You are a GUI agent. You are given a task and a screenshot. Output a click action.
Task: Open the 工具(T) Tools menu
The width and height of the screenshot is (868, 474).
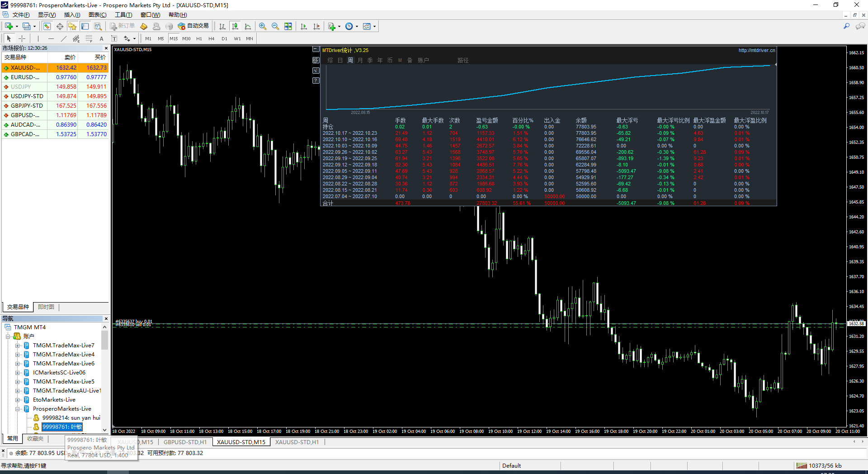(123, 15)
